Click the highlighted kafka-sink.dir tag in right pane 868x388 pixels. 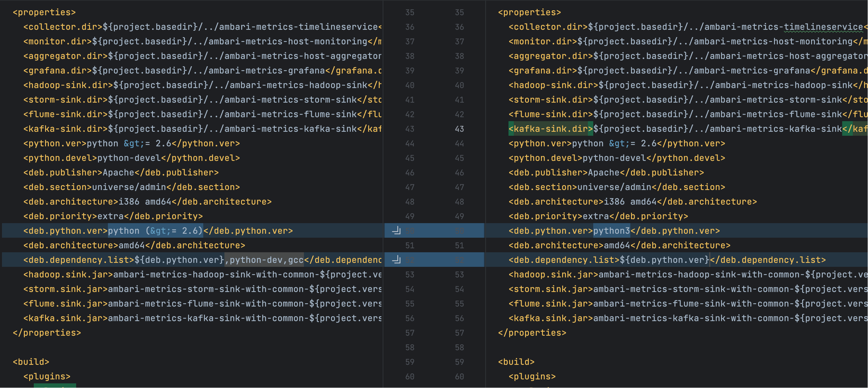[x=551, y=129]
